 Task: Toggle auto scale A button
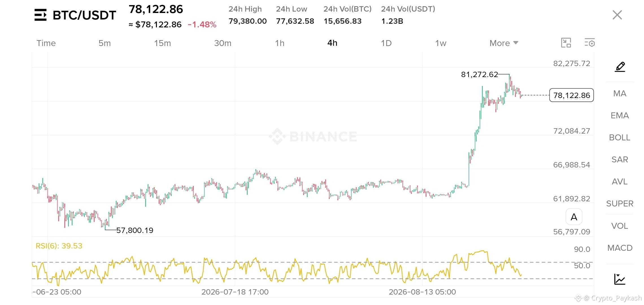[574, 217]
